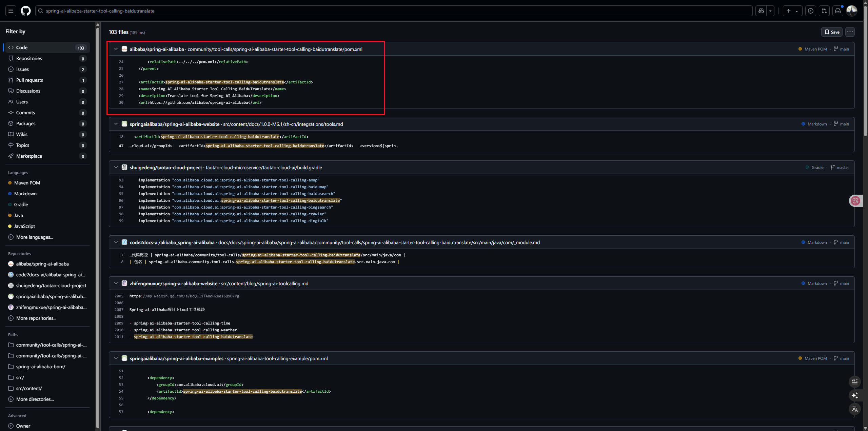The width and height of the screenshot is (868, 431).
Task: Expand More repositories list
Action: coord(47,318)
